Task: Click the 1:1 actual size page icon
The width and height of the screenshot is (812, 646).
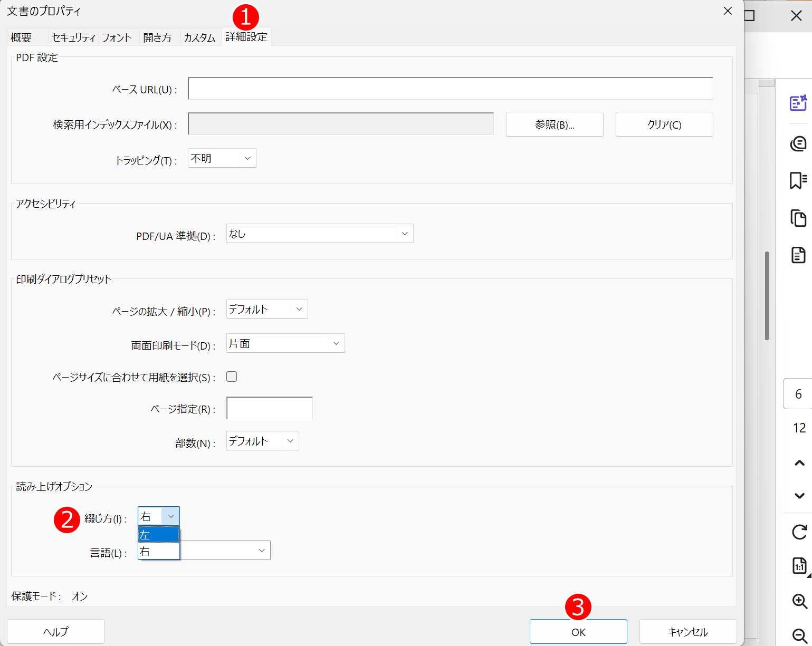Action: [x=799, y=566]
